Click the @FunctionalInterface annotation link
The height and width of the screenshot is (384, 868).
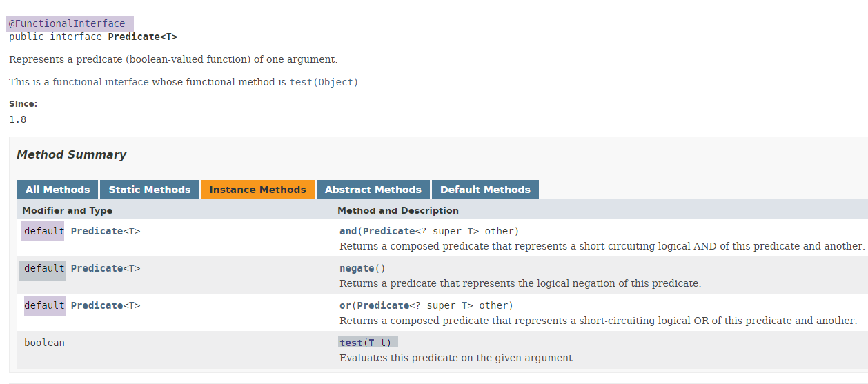point(67,23)
